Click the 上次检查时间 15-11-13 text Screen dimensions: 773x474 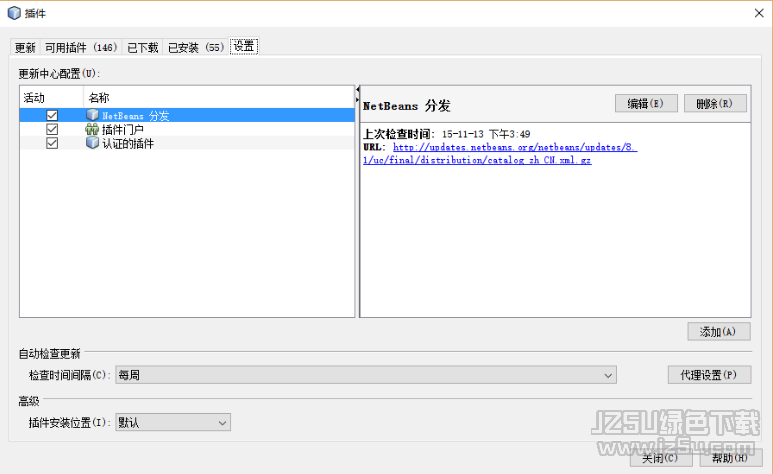pos(447,134)
